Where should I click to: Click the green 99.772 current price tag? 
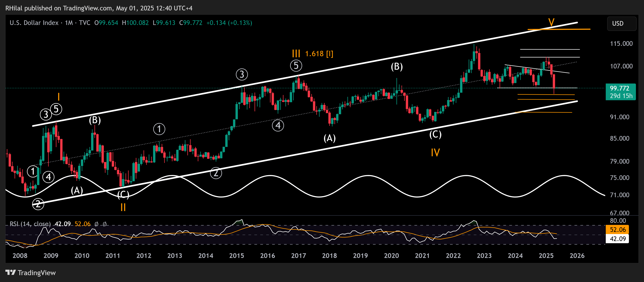click(620, 92)
